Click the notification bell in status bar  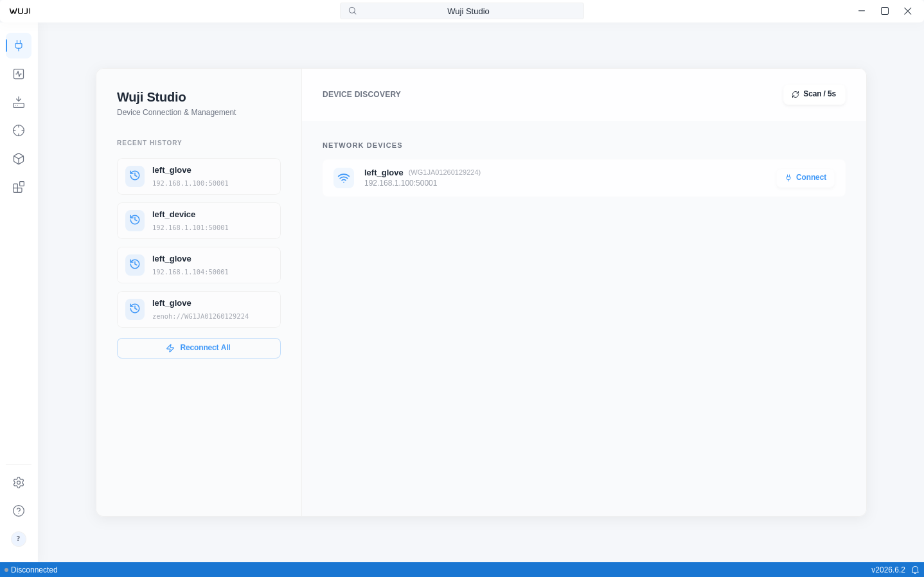(915, 570)
